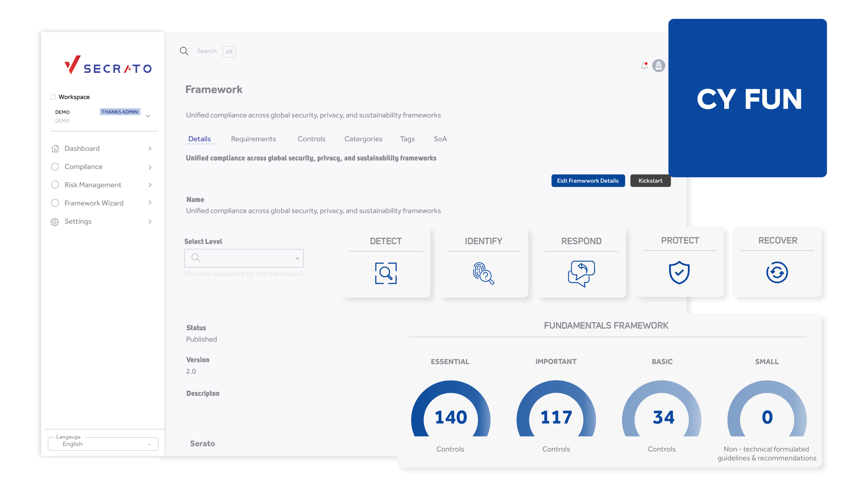The image size is (868, 488).
Task: Open the user avatar menu
Action: click(x=658, y=66)
